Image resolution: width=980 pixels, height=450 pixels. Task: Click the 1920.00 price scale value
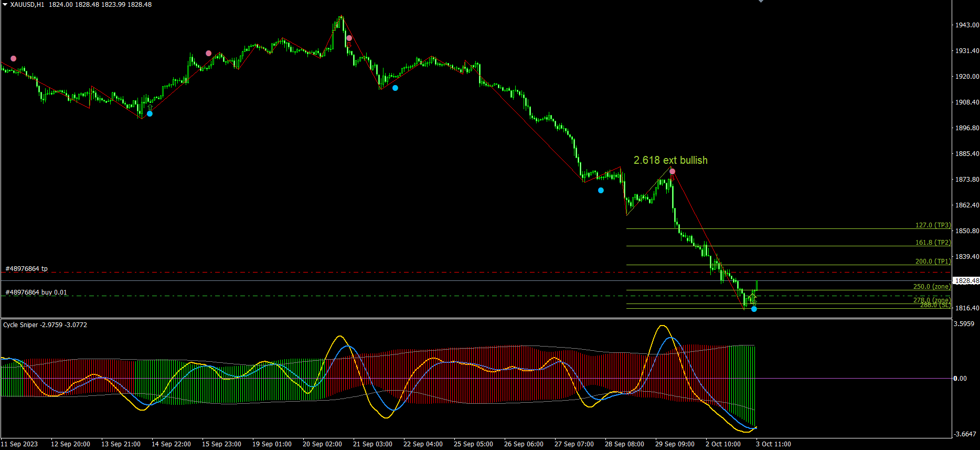tap(967, 77)
